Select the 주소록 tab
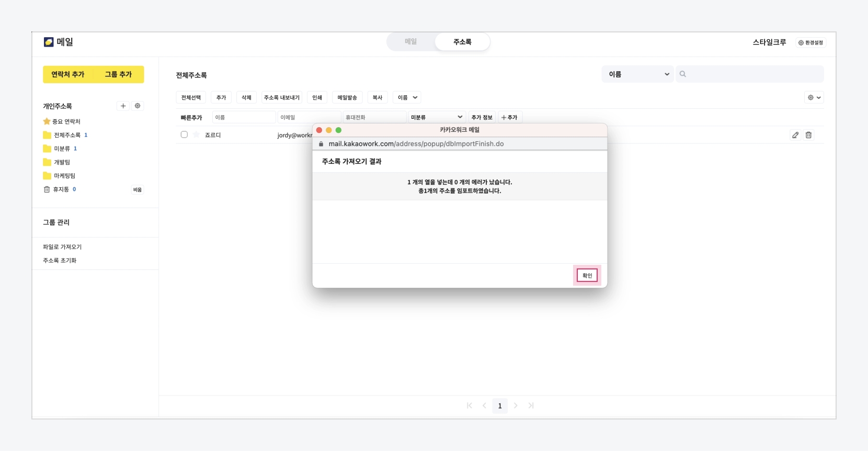Viewport: 868px width, 451px height. [462, 42]
